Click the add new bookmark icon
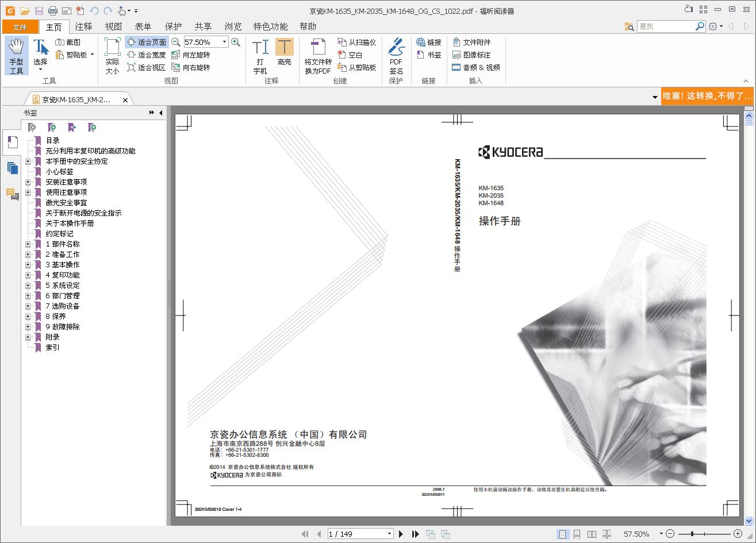Screen dimensions: 756x543 (52, 128)
